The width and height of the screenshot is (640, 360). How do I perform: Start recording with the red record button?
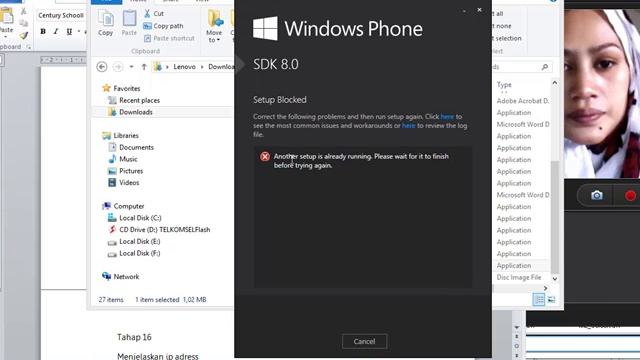(630, 196)
